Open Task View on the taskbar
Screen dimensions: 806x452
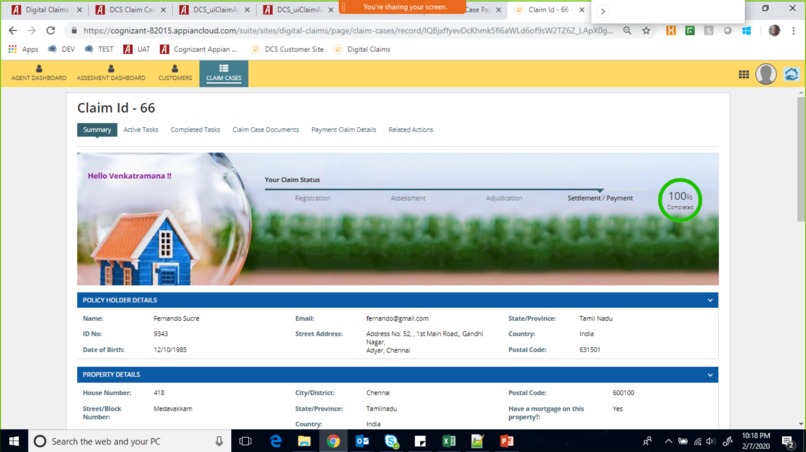(x=245, y=441)
